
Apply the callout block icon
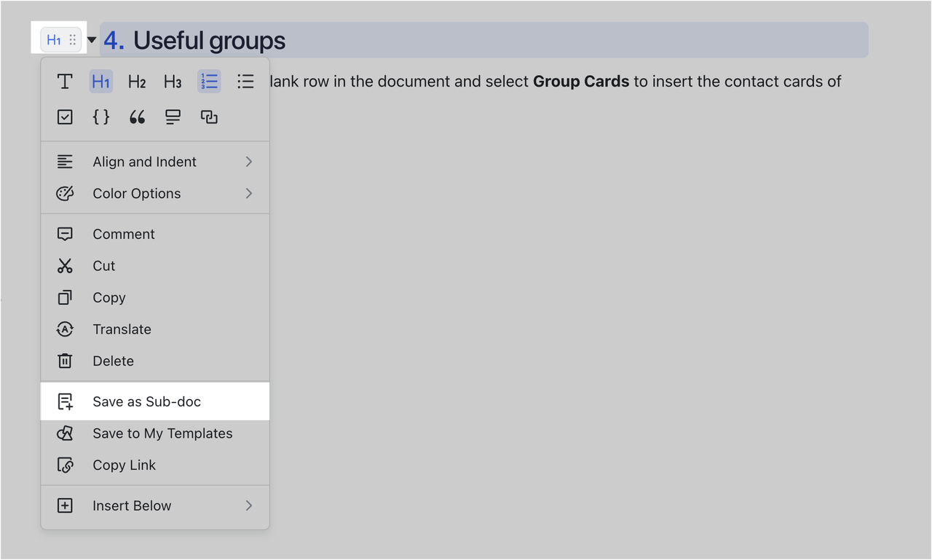(x=173, y=117)
